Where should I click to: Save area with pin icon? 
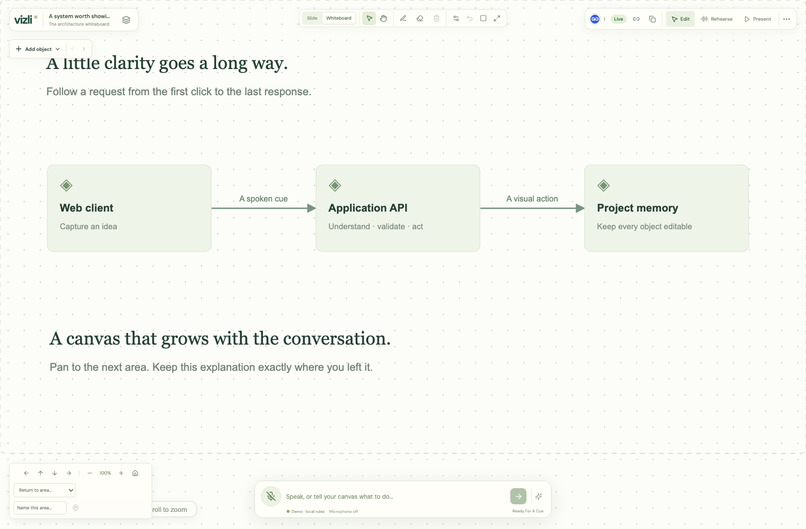76,508
